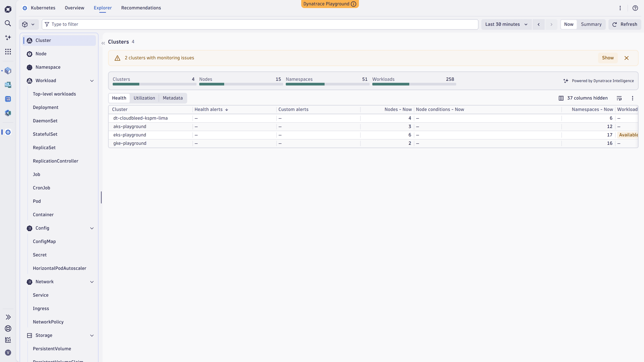Click the help question mark icon

click(x=635, y=8)
